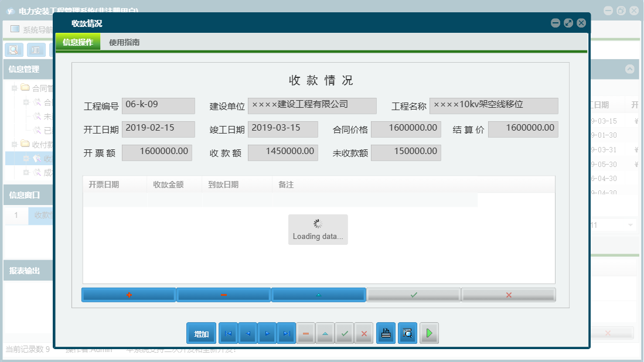Click the 增加 button

tap(201, 333)
